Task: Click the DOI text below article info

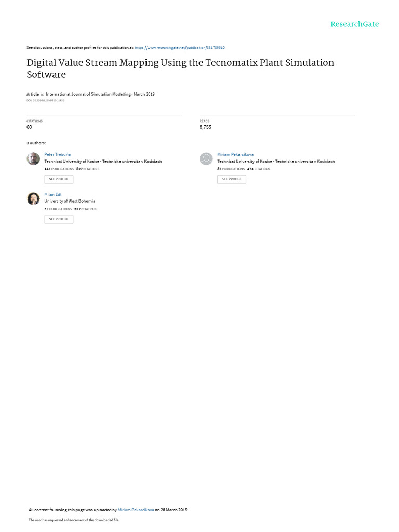Action: click(46, 100)
